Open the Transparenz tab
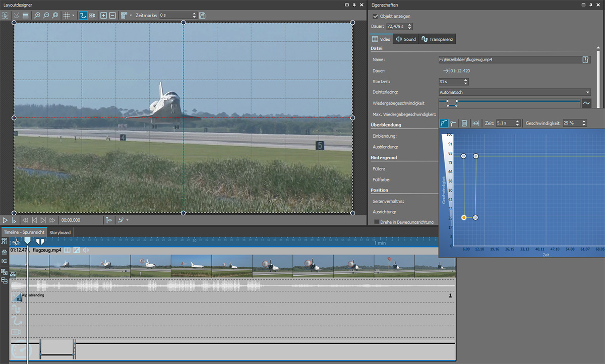 [438, 39]
